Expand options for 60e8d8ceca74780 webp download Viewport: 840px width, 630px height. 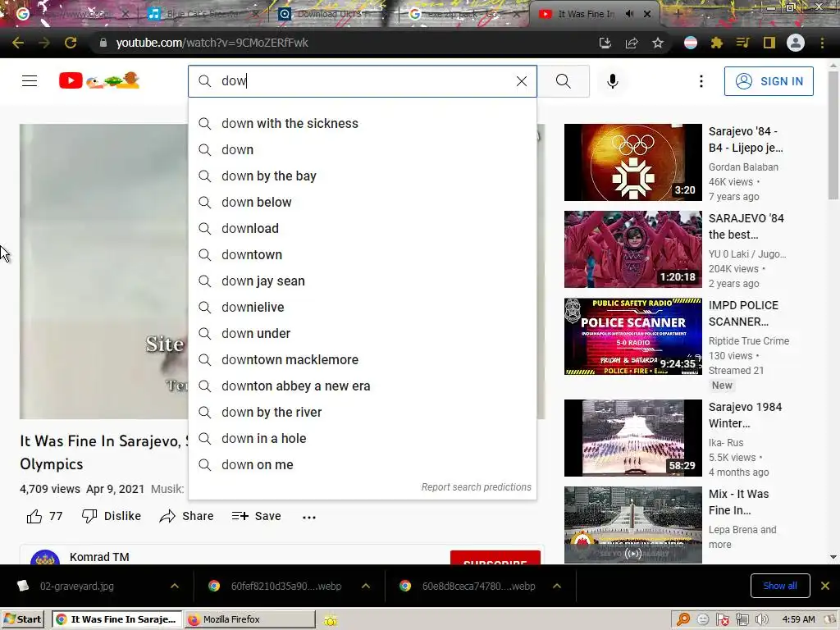(x=557, y=586)
